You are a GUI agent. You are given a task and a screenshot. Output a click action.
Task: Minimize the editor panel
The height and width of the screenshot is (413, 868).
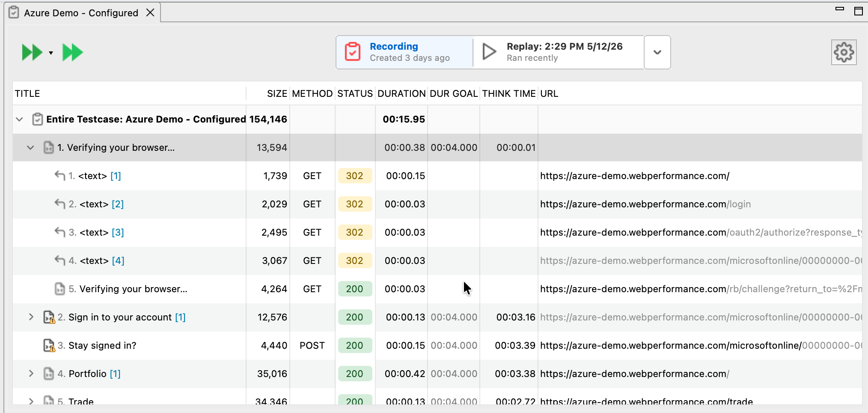(840, 9)
